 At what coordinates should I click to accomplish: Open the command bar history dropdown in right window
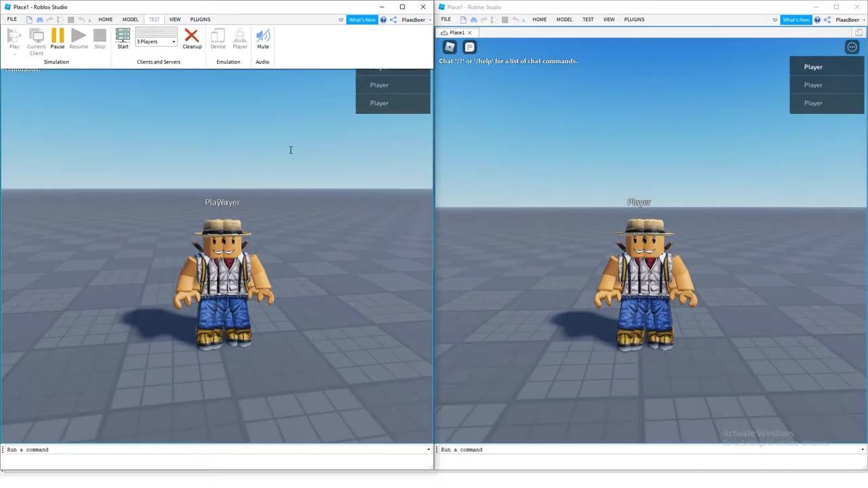(863, 449)
